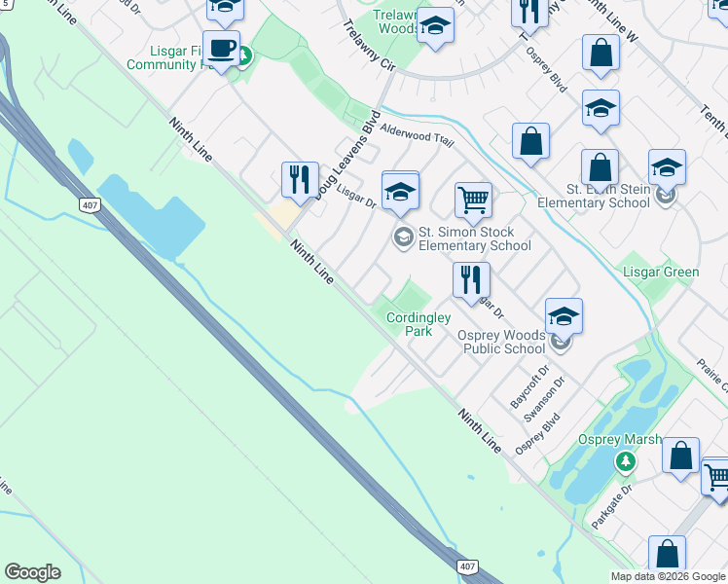Click the Trelawny Cir street label
This screenshot has height=584, width=728.
pyautogui.click(x=370, y=46)
